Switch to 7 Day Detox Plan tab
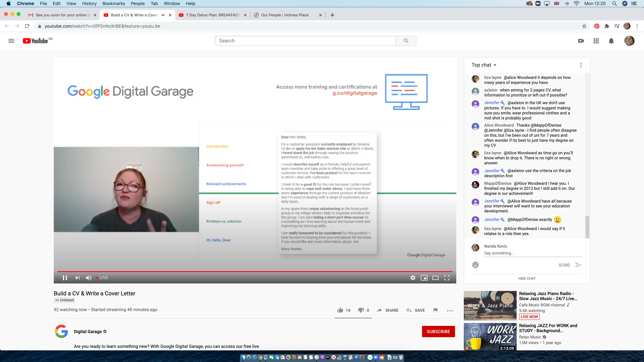Image resolution: width=644 pixels, height=362 pixels. pos(212,15)
